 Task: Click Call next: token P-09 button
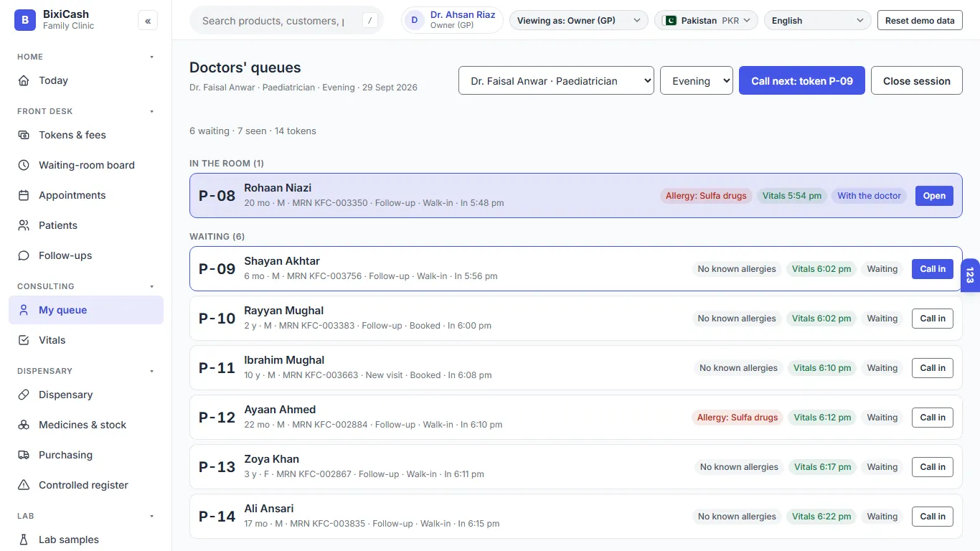pos(802,81)
